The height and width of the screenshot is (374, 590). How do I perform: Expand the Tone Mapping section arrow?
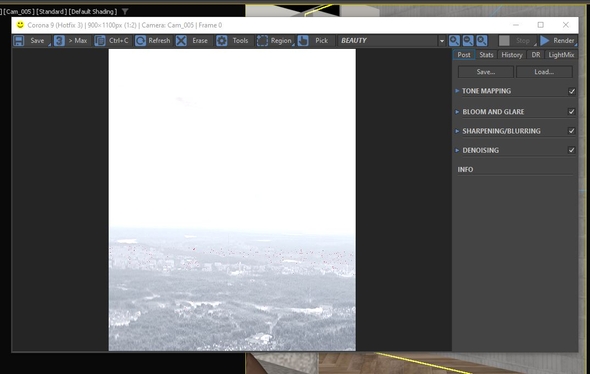[x=457, y=91]
